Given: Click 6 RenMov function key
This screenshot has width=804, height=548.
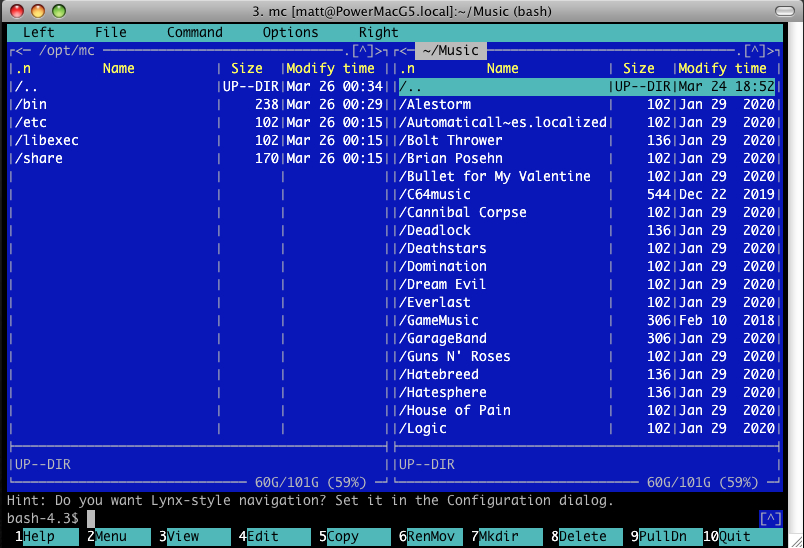Looking at the screenshot, I should pyautogui.click(x=431, y=537).
